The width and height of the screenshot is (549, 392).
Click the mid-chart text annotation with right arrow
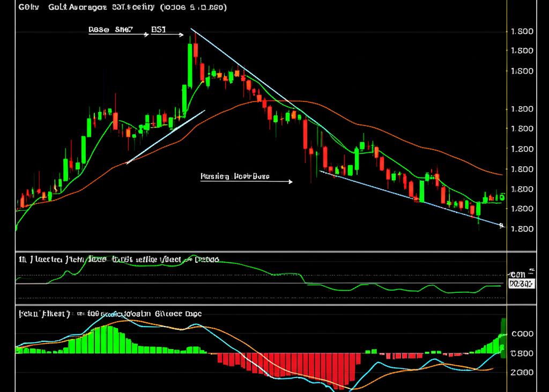[235, 176]
